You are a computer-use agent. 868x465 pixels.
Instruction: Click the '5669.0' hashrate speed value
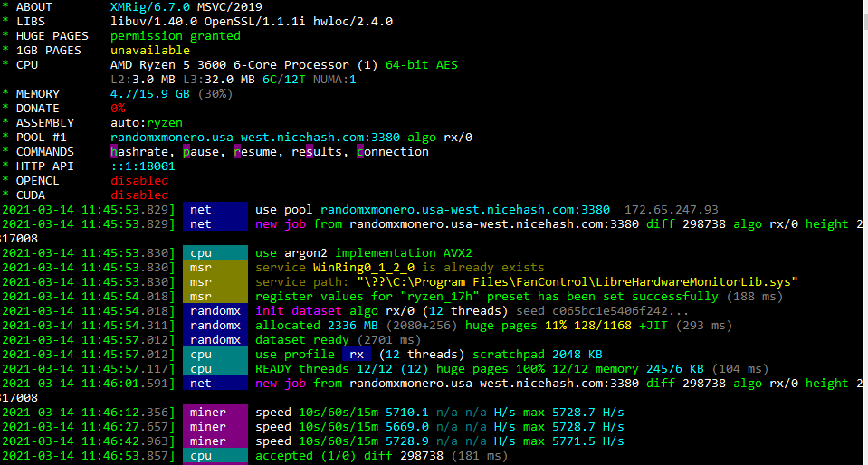pos(407,426)
